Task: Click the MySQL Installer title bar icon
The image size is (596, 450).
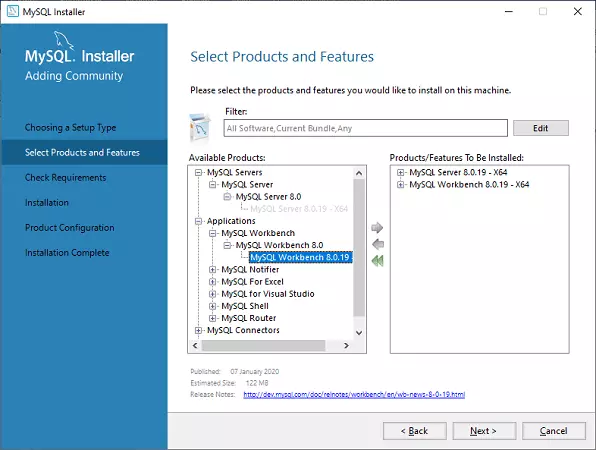Action: (13, 11)
